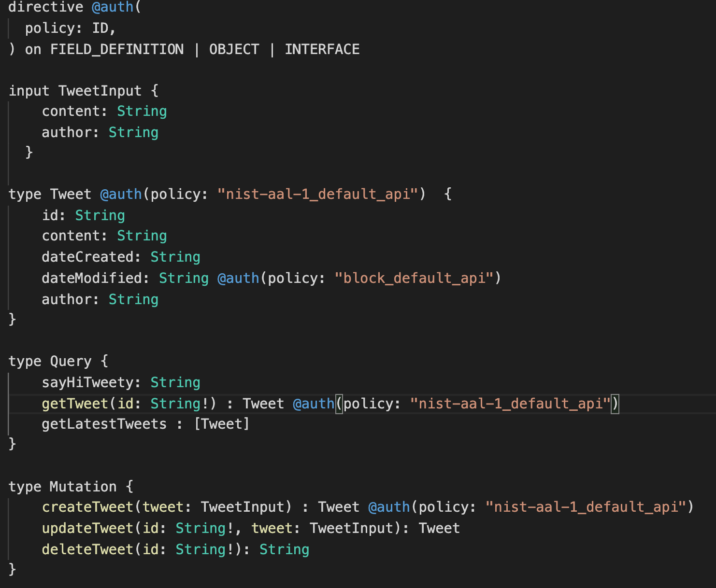
Task: Click 'getLatestTweets' field name
Action: coord(104,424)
